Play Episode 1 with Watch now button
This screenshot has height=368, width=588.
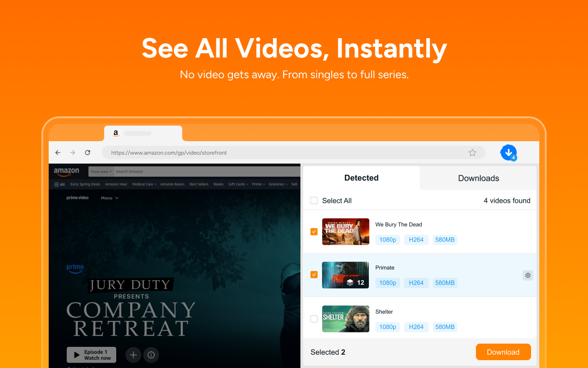click(x=91, y=355)
